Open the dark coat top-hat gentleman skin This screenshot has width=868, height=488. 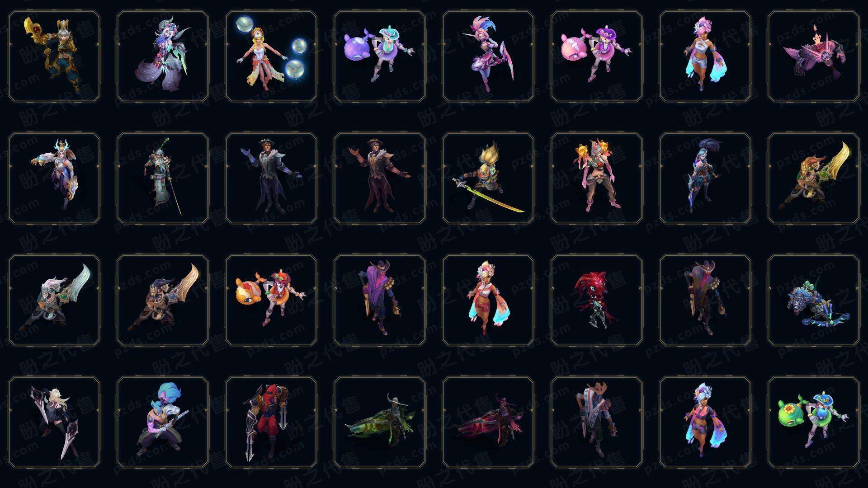pyautogui.click(x=271, y=178)
